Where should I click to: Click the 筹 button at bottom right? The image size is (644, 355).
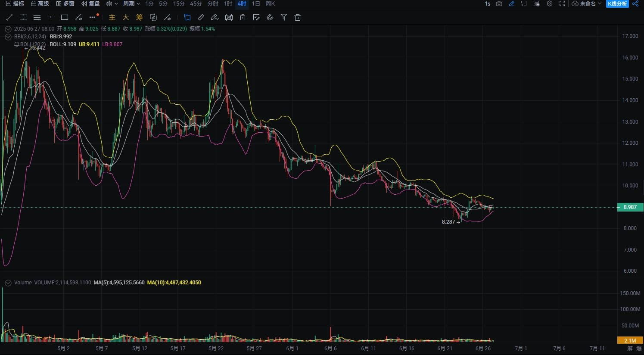(630, 349)
